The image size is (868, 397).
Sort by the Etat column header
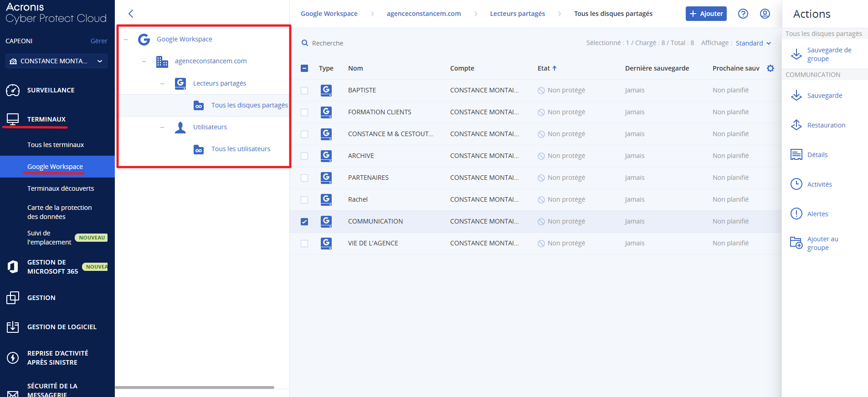pyautogui.click(x=547, y=68)
